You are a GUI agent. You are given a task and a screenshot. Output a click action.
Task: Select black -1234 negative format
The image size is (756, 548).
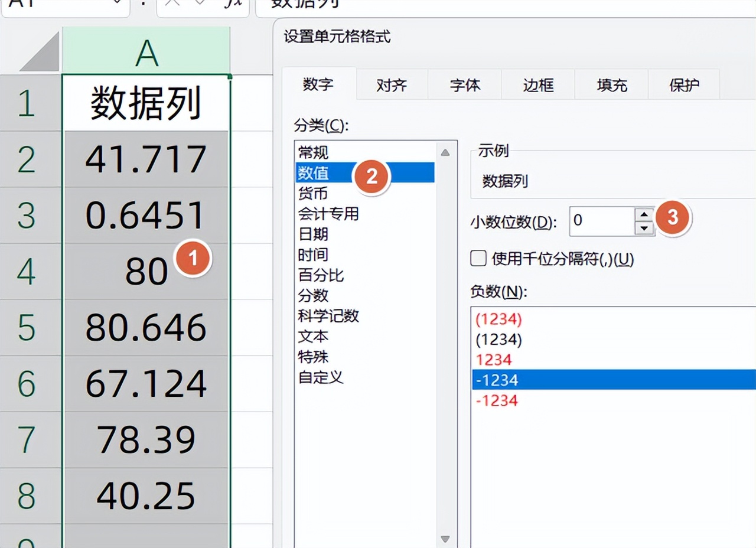tap(614, 380)
